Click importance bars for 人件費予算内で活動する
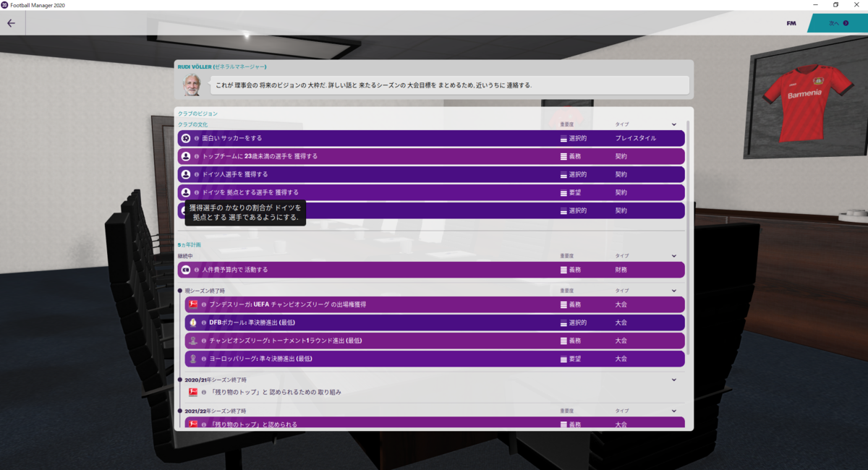 tap(563, 270)
